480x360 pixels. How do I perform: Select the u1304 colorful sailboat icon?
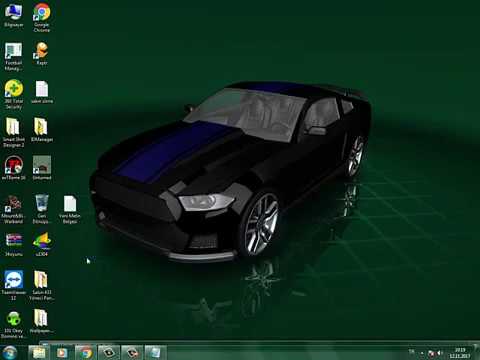point(42,245)
